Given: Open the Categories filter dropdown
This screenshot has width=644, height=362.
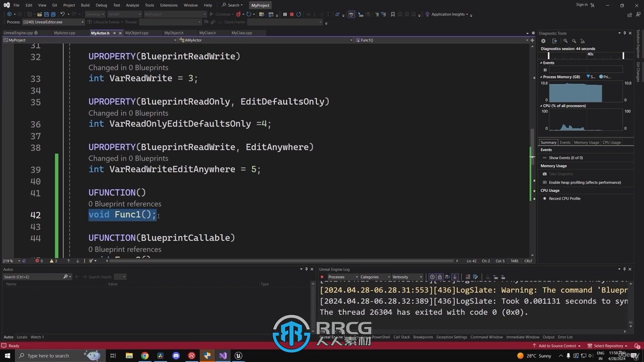Looking at the screenshot, I should (x=375, y=277).
